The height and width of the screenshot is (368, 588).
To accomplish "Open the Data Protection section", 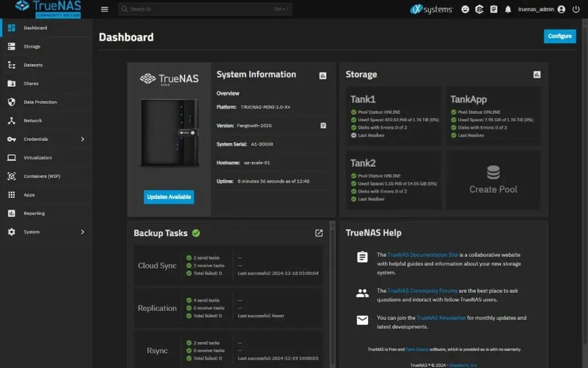I will (x=40, y=102).
